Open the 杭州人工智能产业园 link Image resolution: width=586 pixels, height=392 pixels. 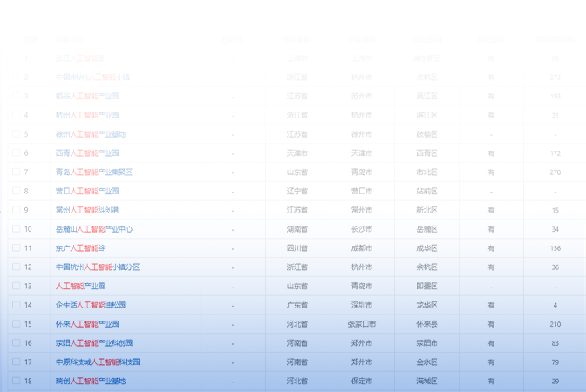click(87, 115)
